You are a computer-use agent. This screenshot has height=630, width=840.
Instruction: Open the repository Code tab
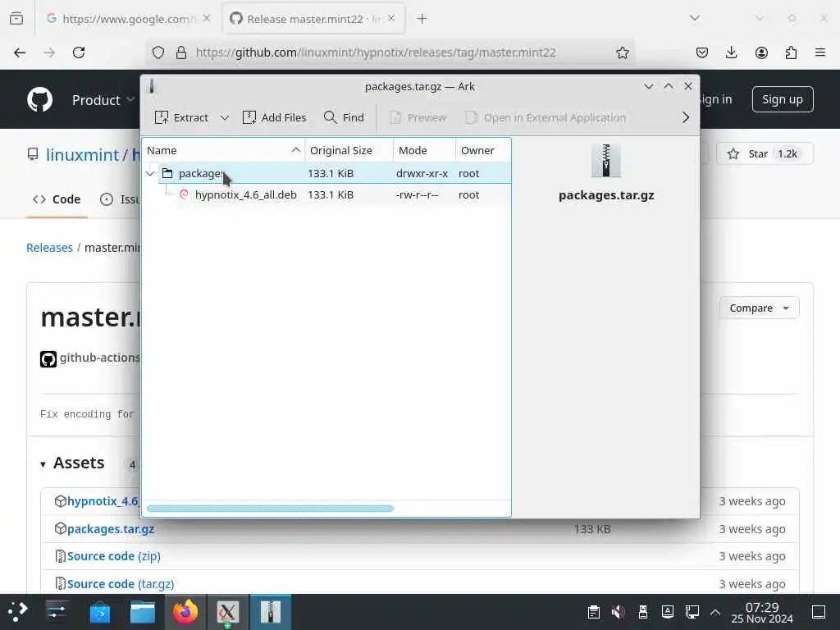(x=57, y=199)
